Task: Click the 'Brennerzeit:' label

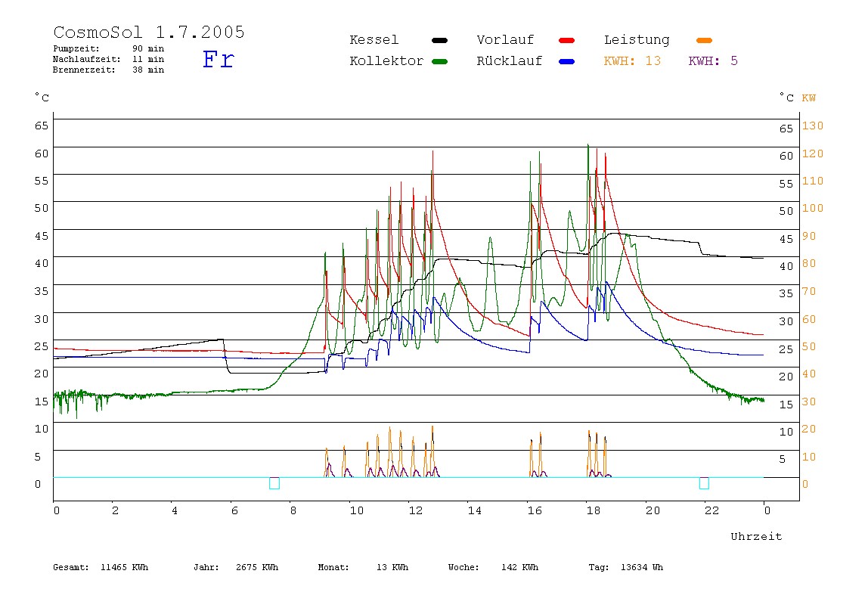Action: point(84,70)
